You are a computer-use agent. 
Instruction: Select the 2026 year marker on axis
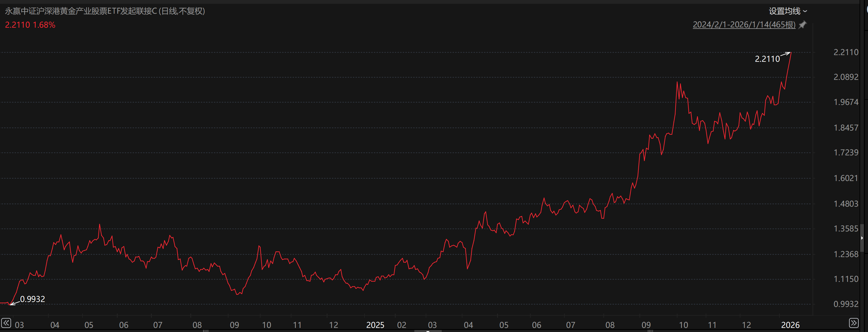pyautogui.click(x=790, y=325)
